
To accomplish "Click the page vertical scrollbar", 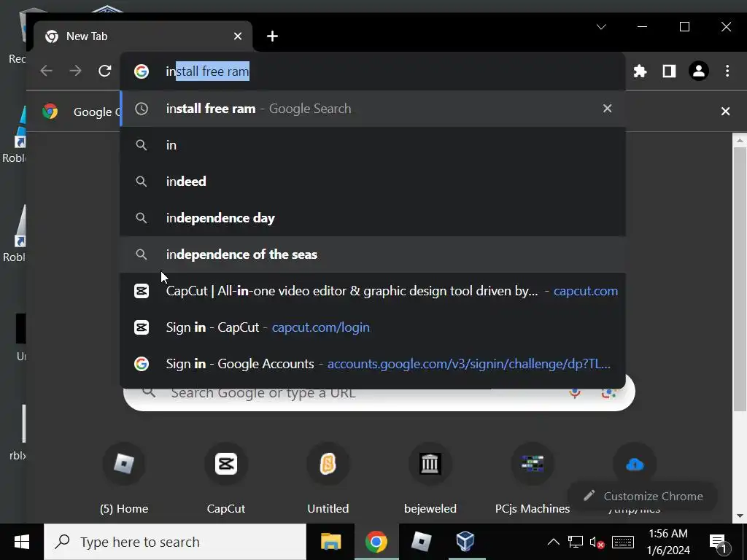I will click(740, 279).
